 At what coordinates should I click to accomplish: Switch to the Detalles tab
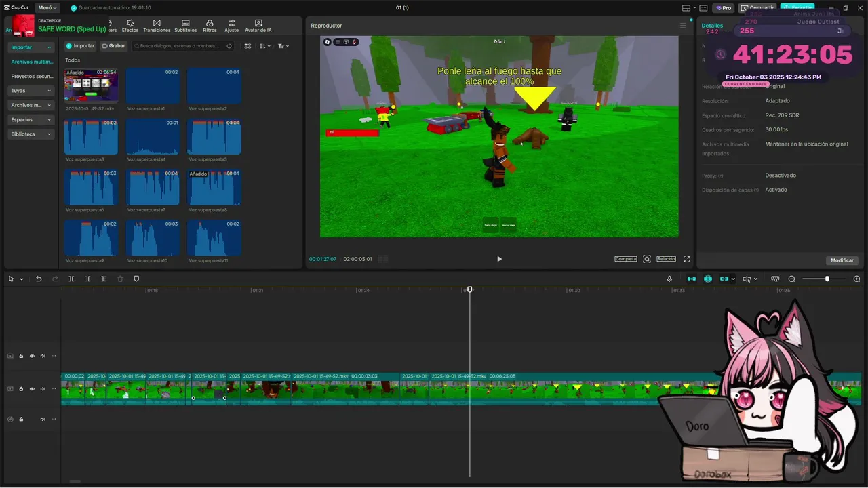712,26
